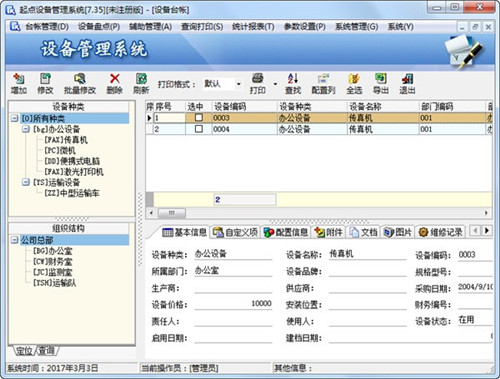Click the 打印 printer icon
Image resolution: width=500 pixels, height=379 pixels.
tap(258, 84)
